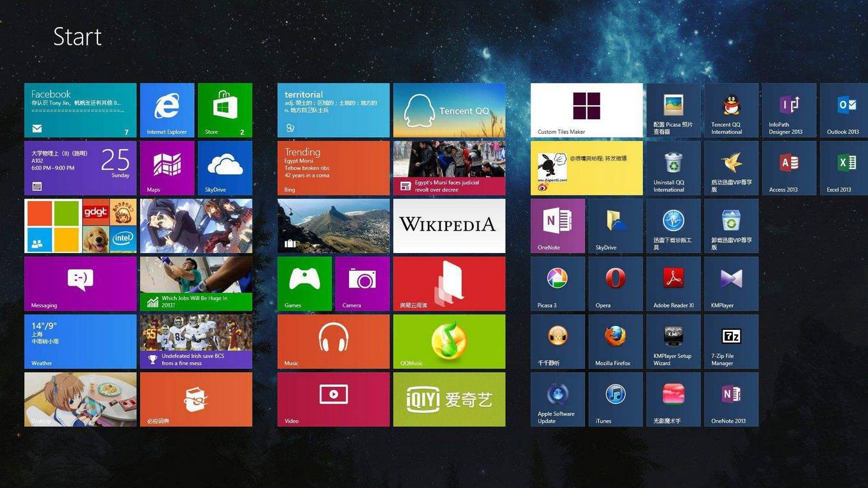Open the Picasa 3 tile
Viewport: 868px width, 488px height.
tap(557, 284)
